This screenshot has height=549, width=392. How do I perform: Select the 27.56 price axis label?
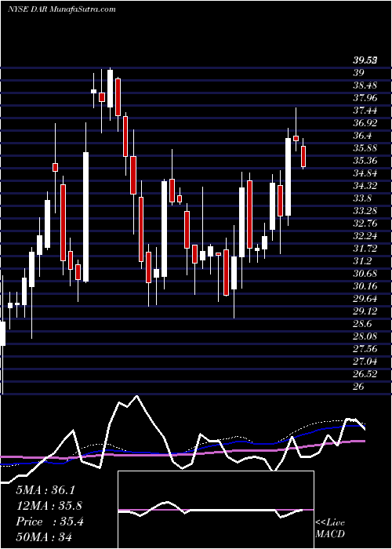[x=365, y=349]
